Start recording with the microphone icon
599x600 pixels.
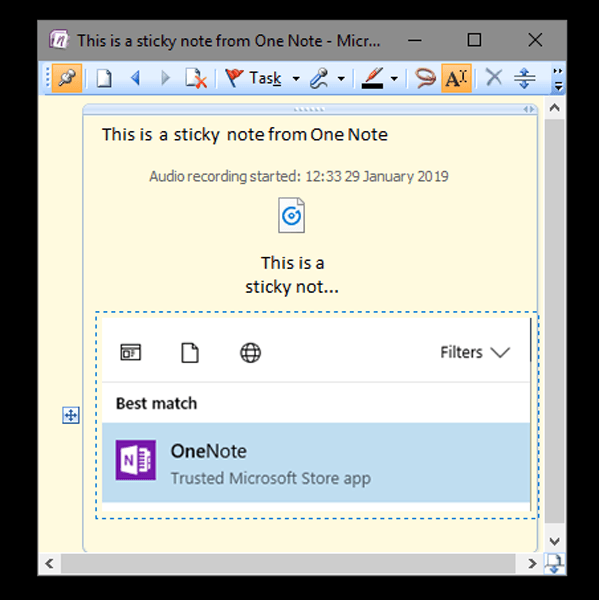pos(319,78)
